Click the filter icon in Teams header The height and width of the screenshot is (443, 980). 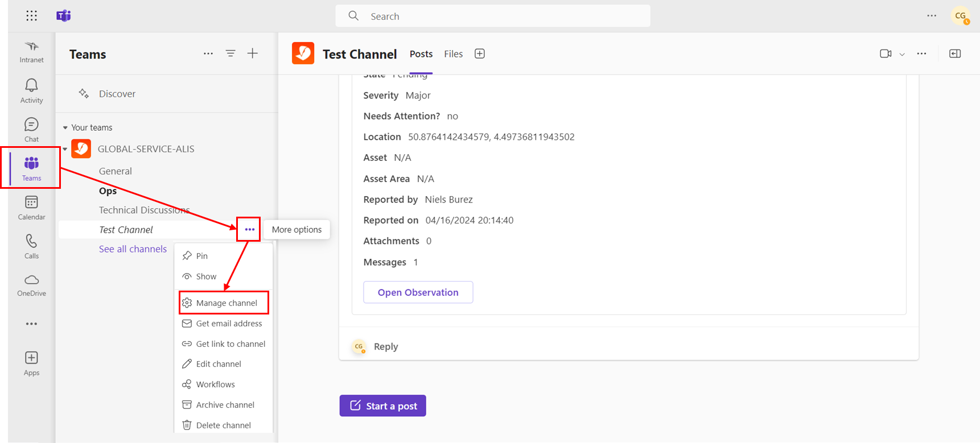click(x=230, y=53)
